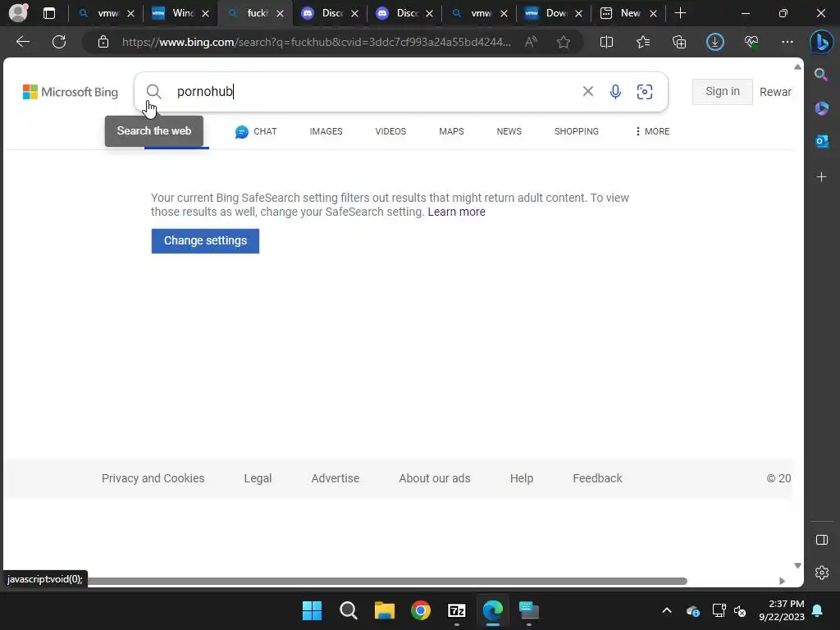Open visual search camera icon

pyautogui.click(x=645, y=92)
